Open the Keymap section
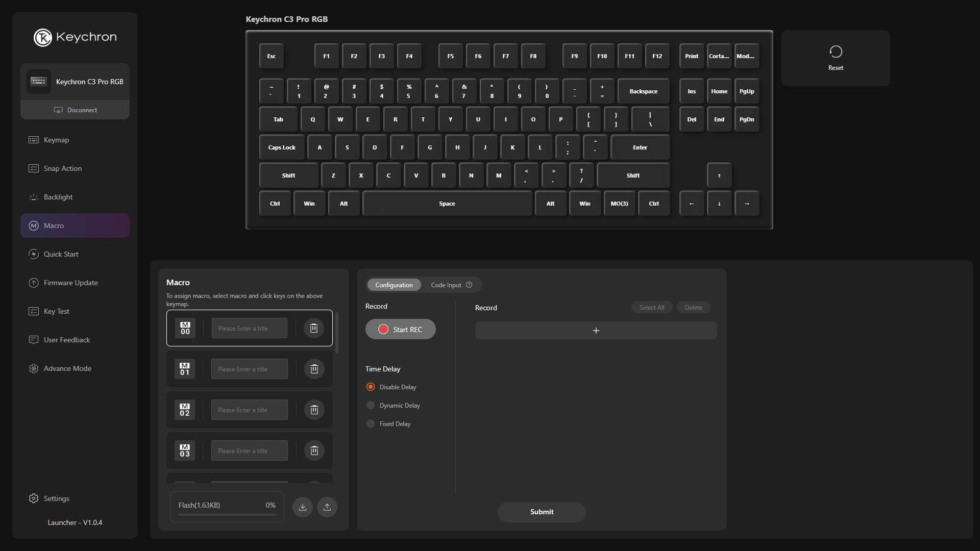The height and width of the screenshot is (551, 980). (x=75, y=140)
